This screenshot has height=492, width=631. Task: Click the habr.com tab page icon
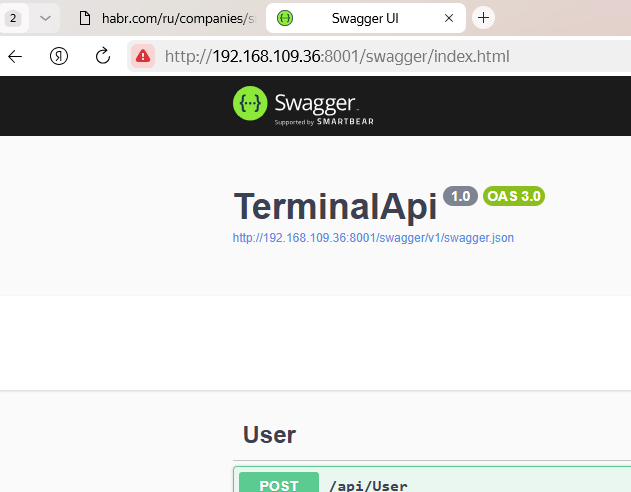(x=85, y=18)
